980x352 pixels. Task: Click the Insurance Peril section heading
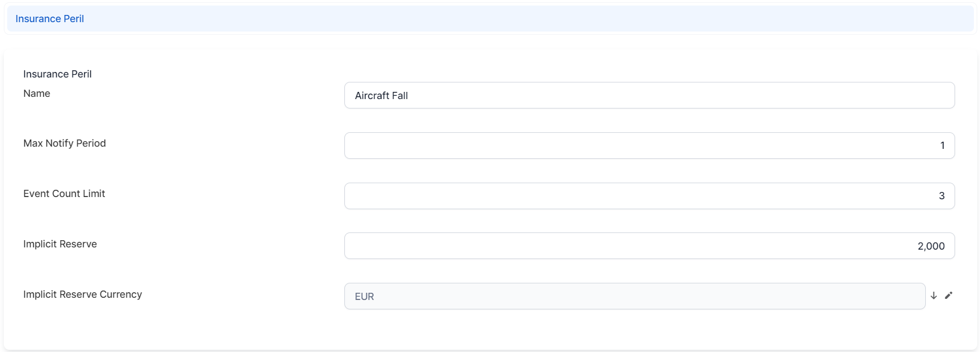(58, 74)
